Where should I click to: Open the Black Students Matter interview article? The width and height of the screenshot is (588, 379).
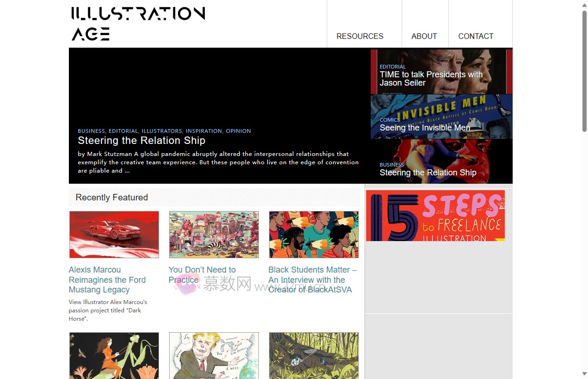point(312,280)
